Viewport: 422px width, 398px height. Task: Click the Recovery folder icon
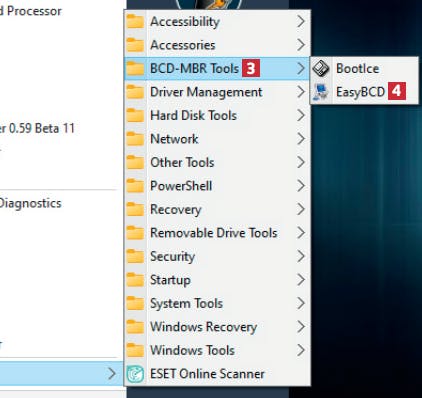coord(135,209)
